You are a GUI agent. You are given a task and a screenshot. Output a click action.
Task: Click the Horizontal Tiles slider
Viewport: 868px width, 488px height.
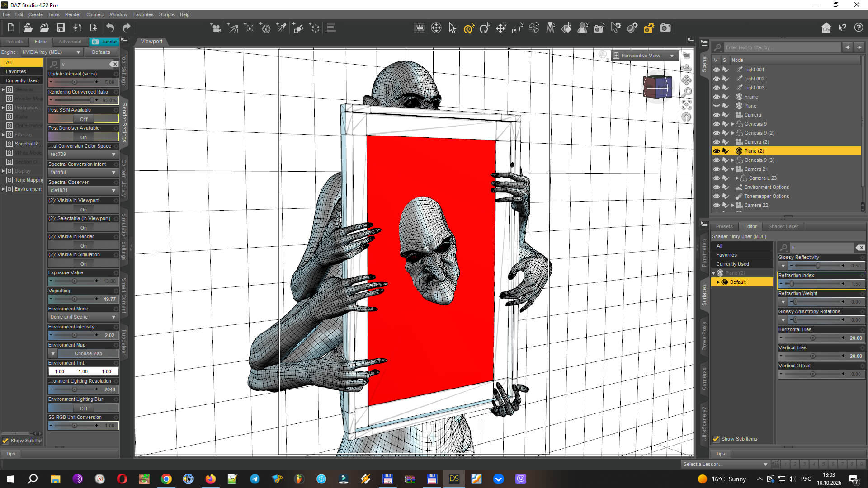click(813, 338)
